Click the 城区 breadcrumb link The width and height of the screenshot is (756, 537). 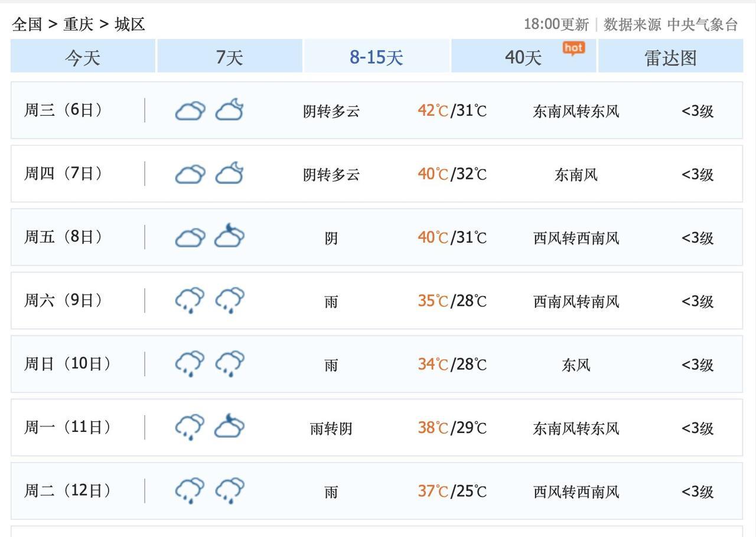130,24
